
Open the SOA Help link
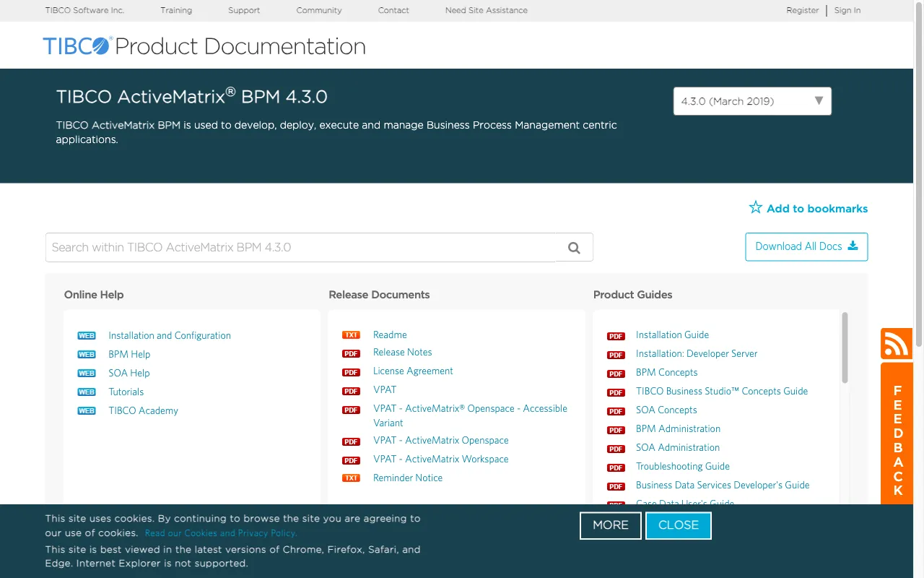(129, 373)
